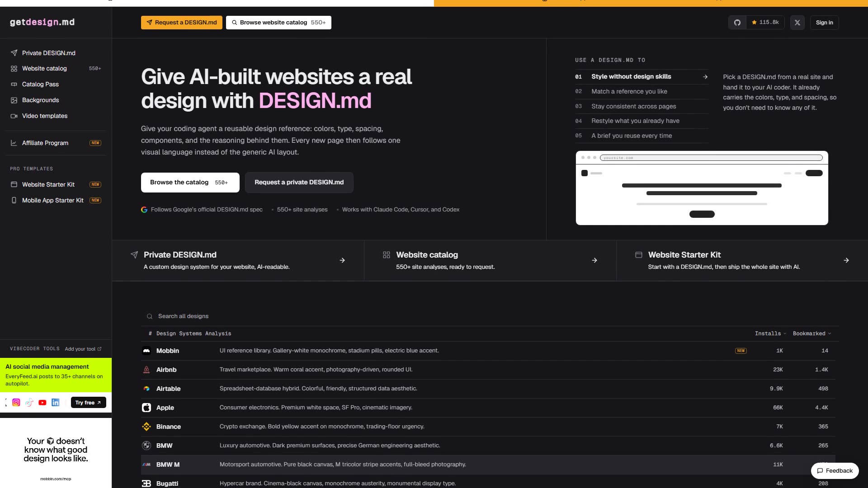Click the Mobbin logo icon in table

[x=146, y=351]
